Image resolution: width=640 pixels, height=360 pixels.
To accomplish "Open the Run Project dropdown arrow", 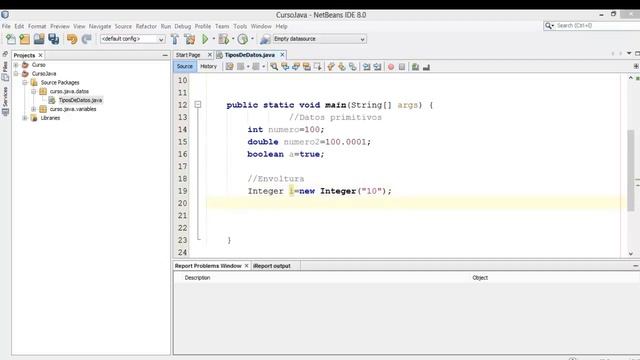I will [x=213, y=39].
